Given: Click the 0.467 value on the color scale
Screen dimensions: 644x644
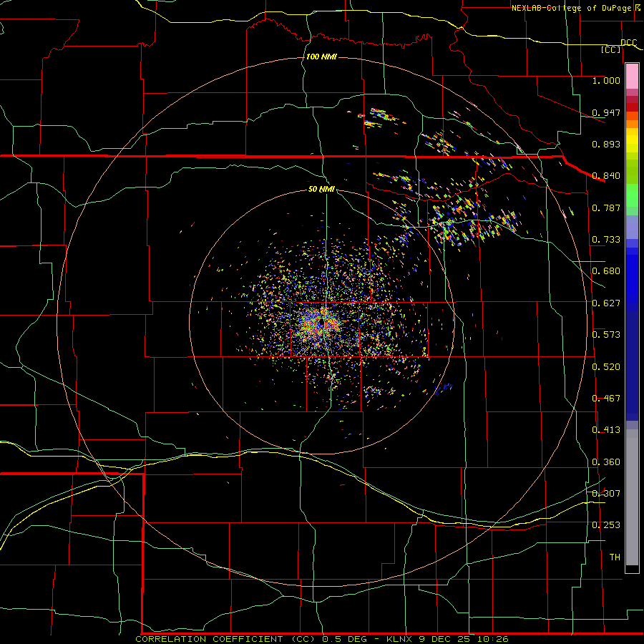Looking at the screenshot, I should (606, 399).
